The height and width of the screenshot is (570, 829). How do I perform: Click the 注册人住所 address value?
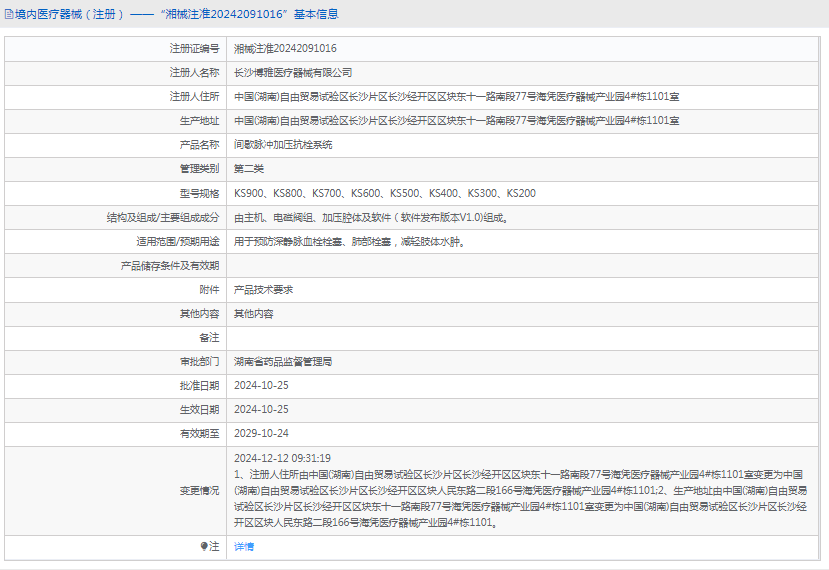click(457, 97)
